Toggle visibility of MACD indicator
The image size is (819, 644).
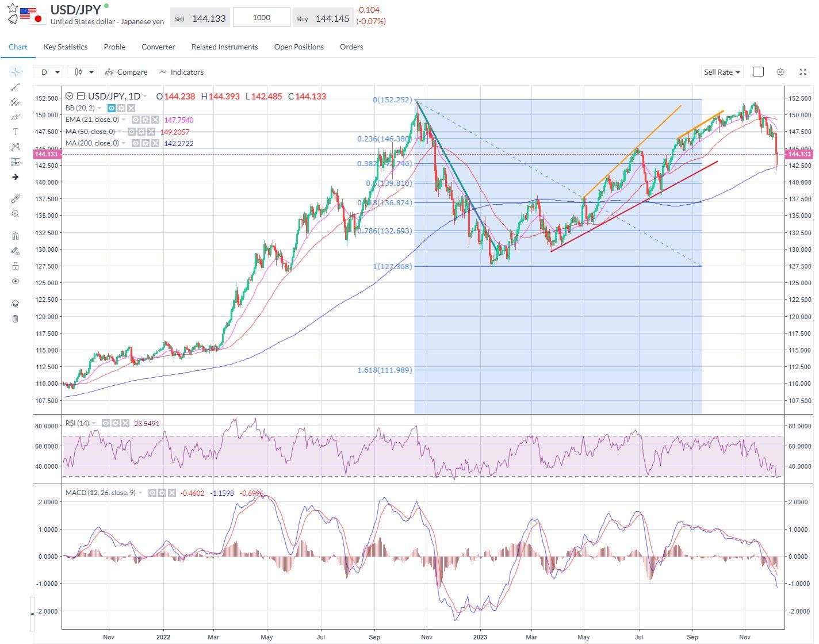tap(152, 493)
